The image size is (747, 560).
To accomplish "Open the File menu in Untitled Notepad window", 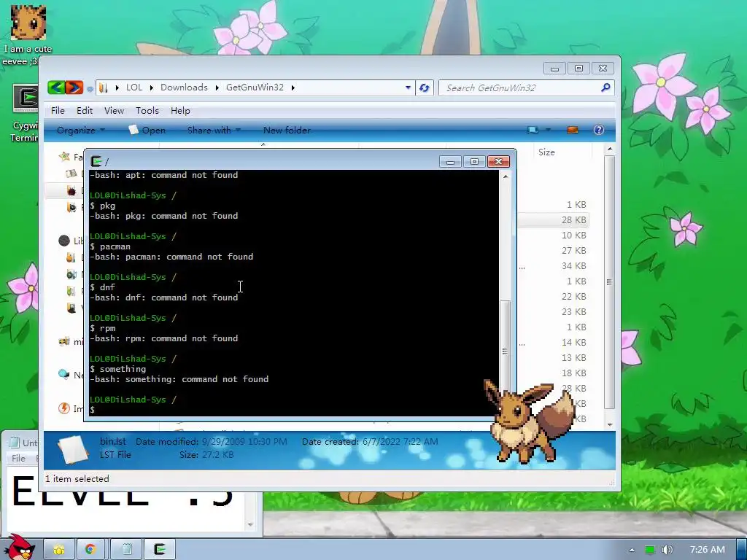I will [18, 458].
